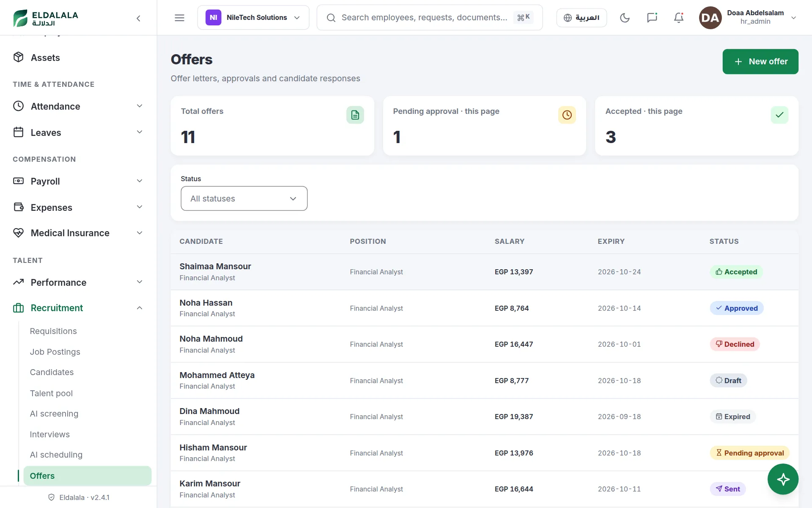The width and height of the screenshot is (812, 508).
Task: Click the Assets box icon
Action: (x=18, y=57)
